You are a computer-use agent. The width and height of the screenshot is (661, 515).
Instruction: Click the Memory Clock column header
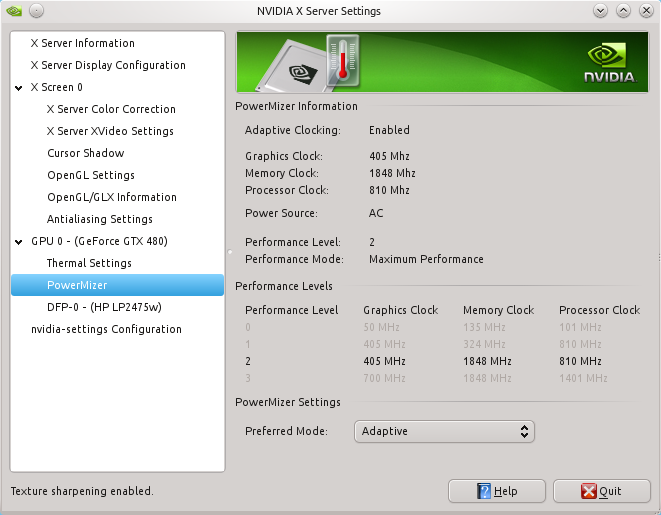tap(498, 310)
